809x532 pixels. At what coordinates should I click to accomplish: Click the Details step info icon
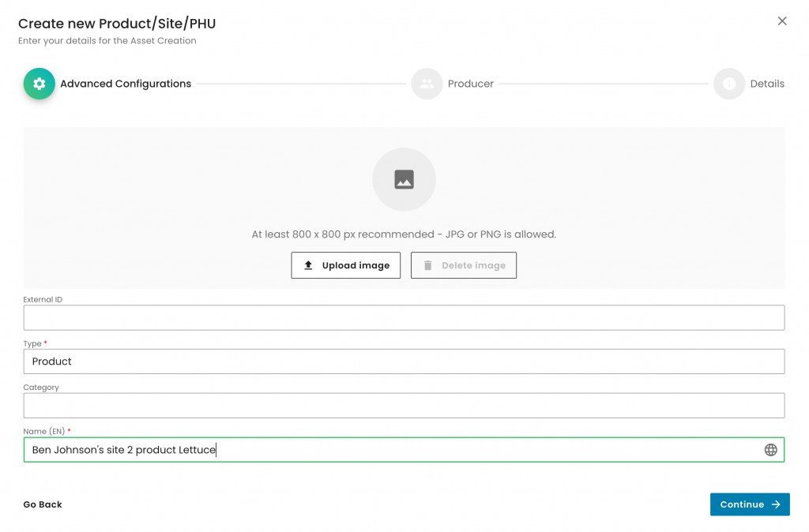pos(728,84)
